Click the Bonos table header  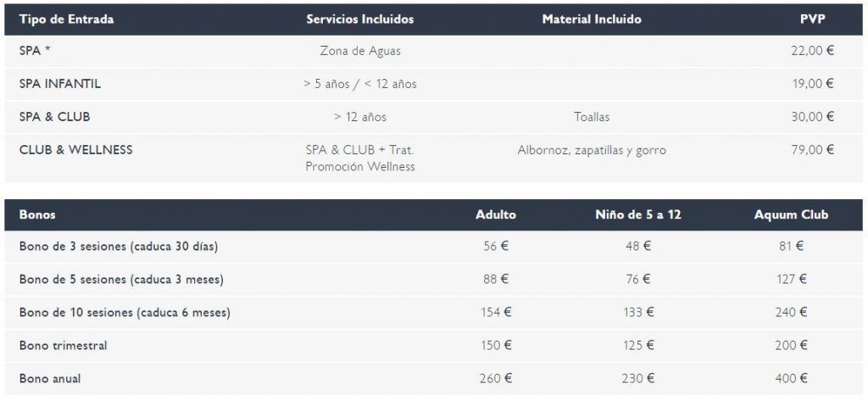37,215
